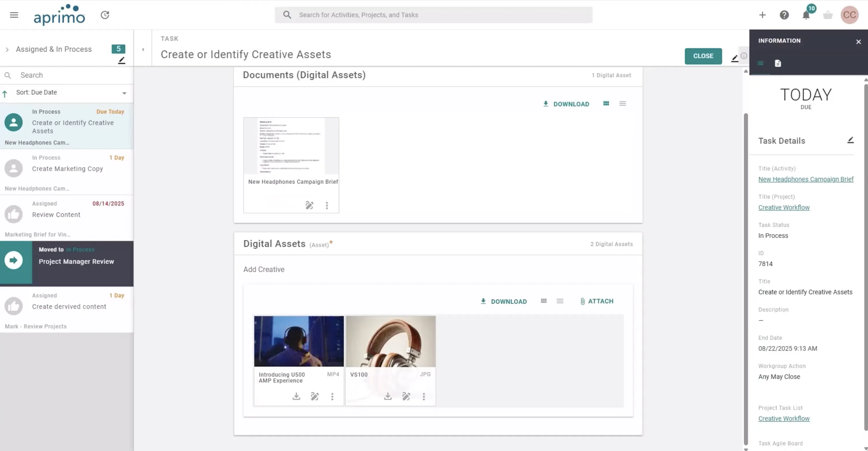Click the CLOSE task button
The height and width of the screenshot is (451, 868).
point(703,56)
